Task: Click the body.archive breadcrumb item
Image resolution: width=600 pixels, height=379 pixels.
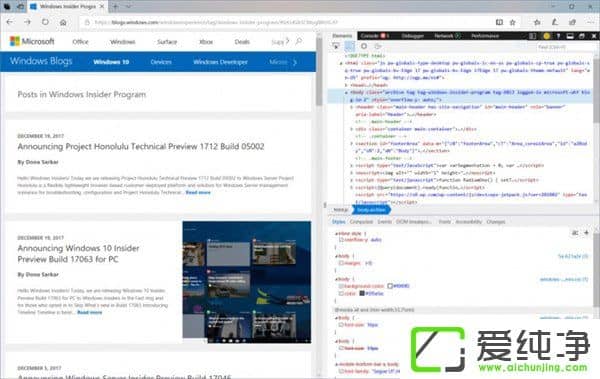Action: click(x=371, y=210)
